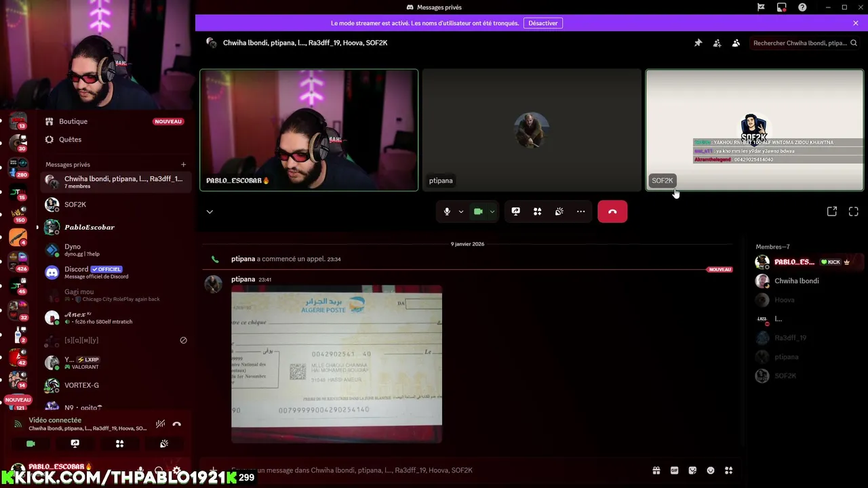This screenshot has width=868, height=488.
Task: Select the SOF2K stream tile
Action: pyautogui.click(x=754, y=130)
